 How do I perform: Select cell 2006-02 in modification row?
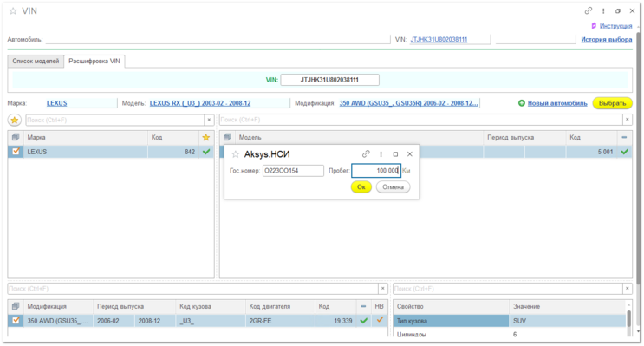coord(114,321)
